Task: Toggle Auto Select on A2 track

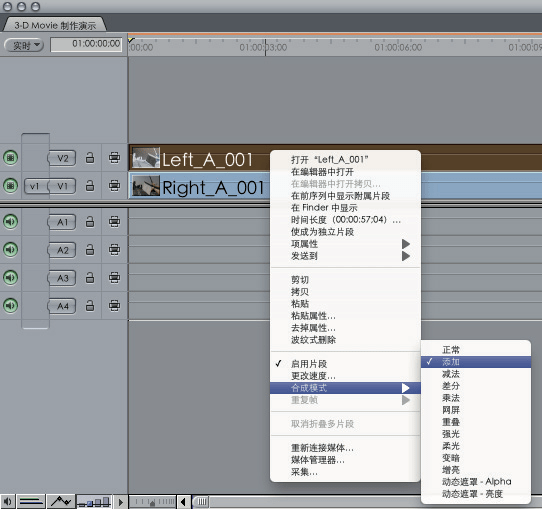Action: 114,249
